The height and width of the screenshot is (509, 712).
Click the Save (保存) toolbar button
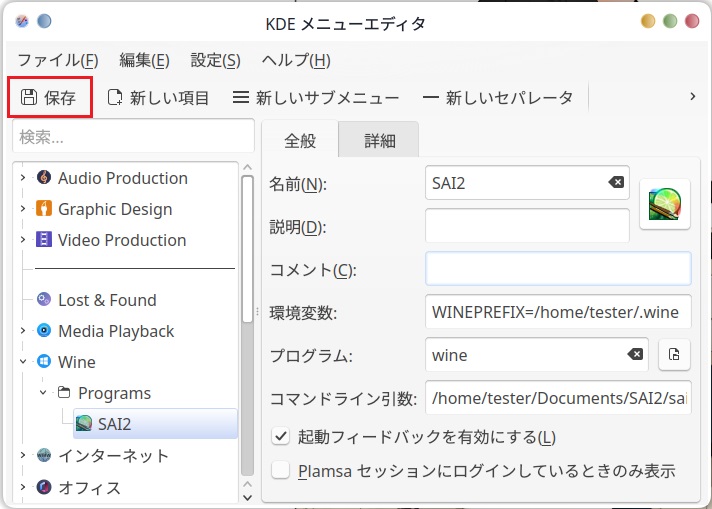coord(50,97)
